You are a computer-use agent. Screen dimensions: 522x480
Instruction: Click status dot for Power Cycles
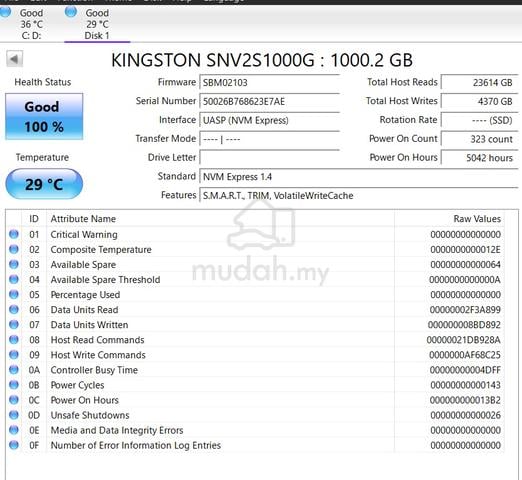click(14, 385)
